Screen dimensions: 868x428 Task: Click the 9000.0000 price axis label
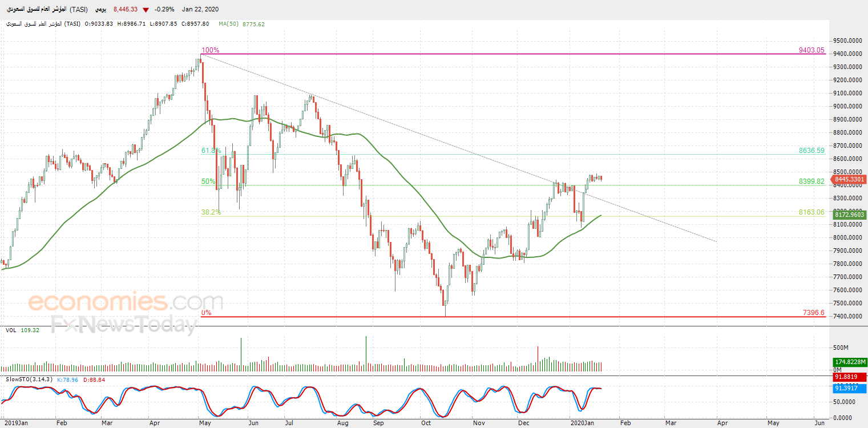point(849,106)
